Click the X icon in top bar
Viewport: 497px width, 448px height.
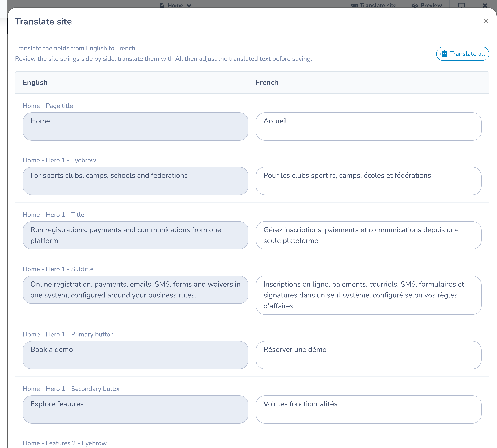pos(485,5)
